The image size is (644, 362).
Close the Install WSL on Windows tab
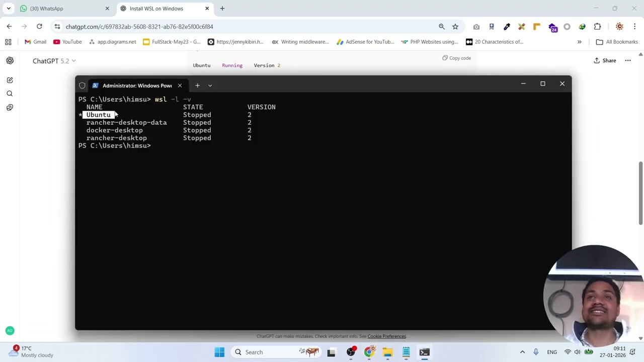click(x=207, y=9)
